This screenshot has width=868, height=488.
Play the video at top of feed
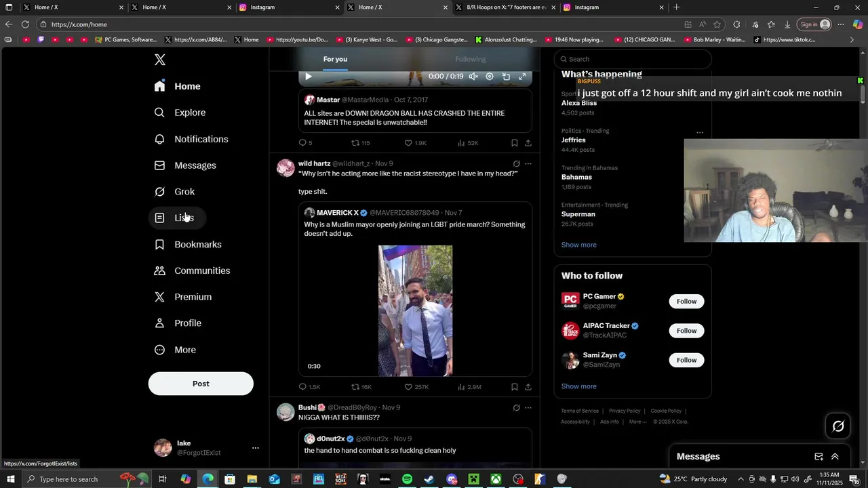pyautogui.click(x=308, y=77)
